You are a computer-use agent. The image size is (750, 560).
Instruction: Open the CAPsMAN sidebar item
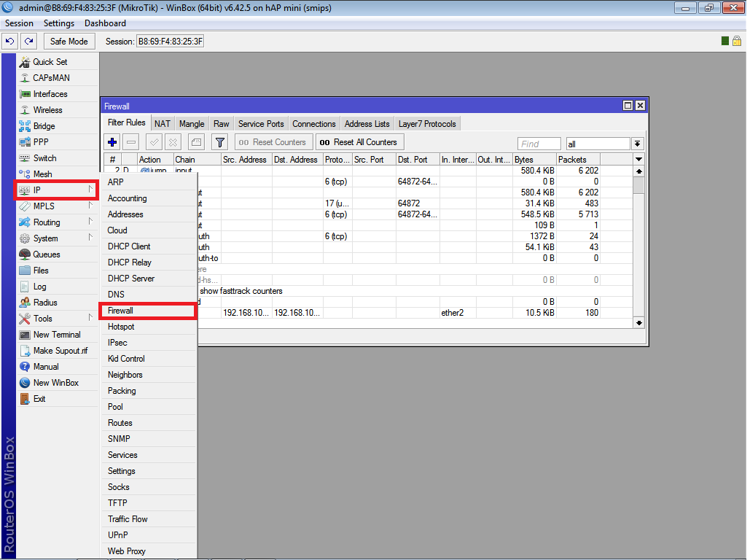coord(58,77)
